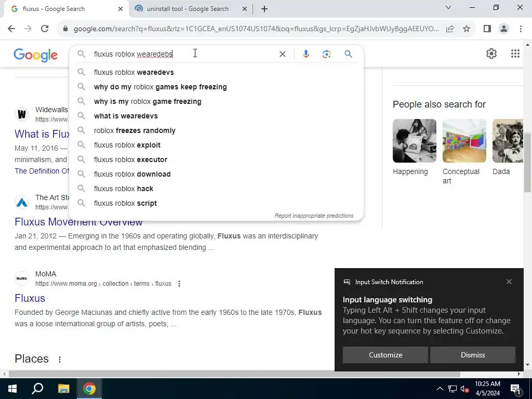
Task: Start voice search with the microphone icon
Action: tap(305, 54)
